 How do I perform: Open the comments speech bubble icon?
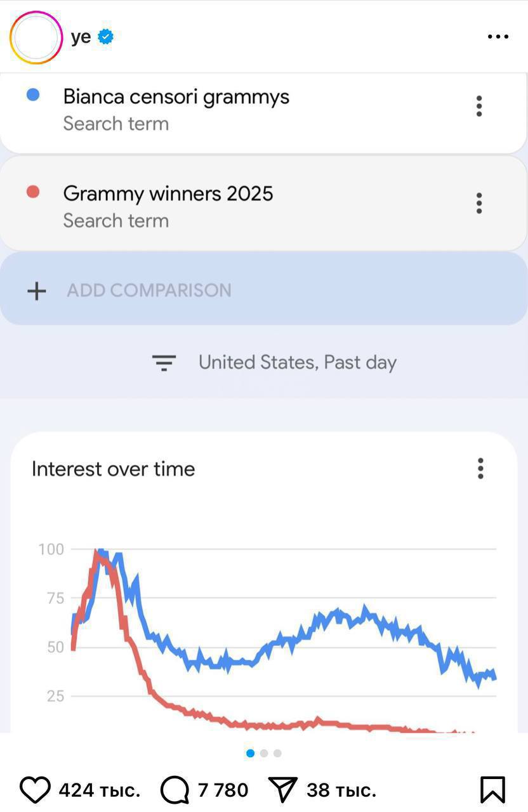[175, 790]
